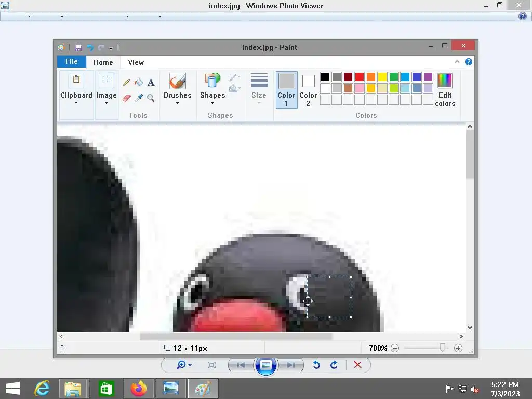Click Save icon in Paint quick access bar
The width and height of the screenshot is (532, 399).
click(78, 47)
